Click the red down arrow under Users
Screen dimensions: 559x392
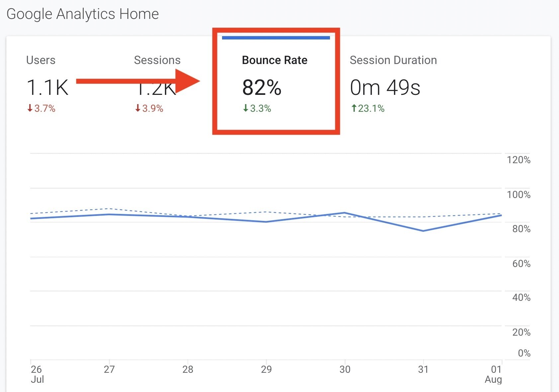coord(30,108)
